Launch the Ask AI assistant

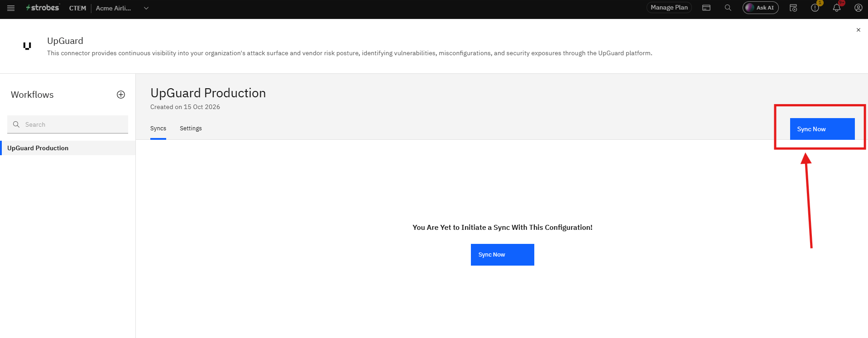[761, 8]
